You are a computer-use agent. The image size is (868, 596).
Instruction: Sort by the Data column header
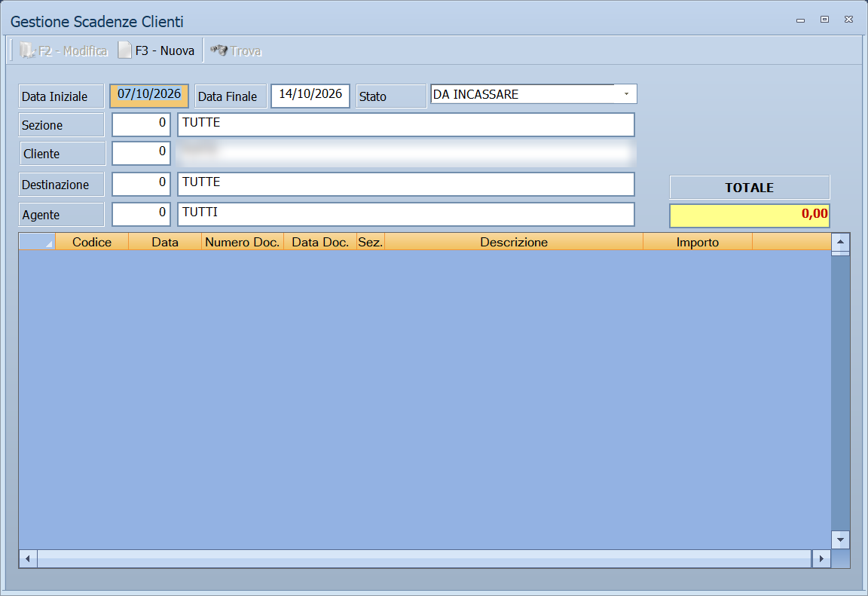tap(165, 242)
